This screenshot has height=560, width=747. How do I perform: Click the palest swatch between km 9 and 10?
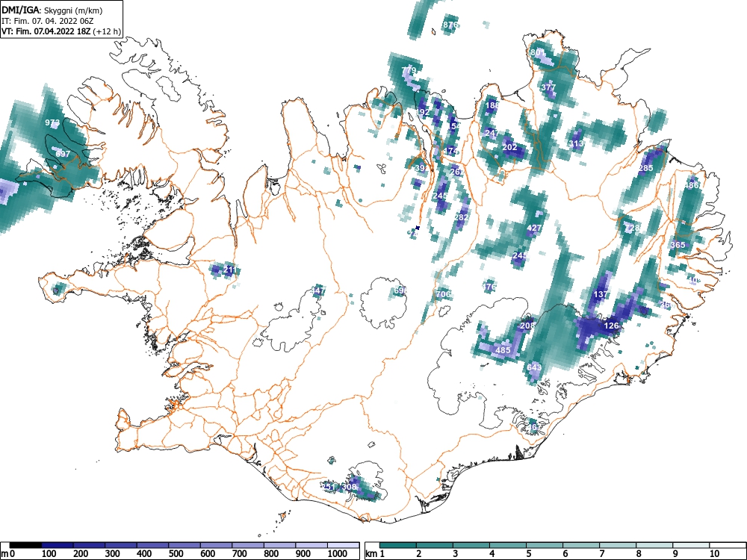691,545
